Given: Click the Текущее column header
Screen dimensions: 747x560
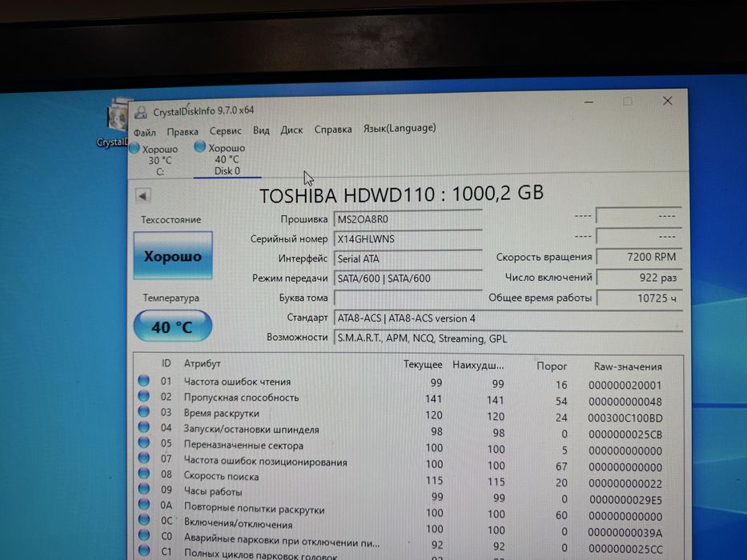Looking at the screenshot, I should tap(423, 365).
